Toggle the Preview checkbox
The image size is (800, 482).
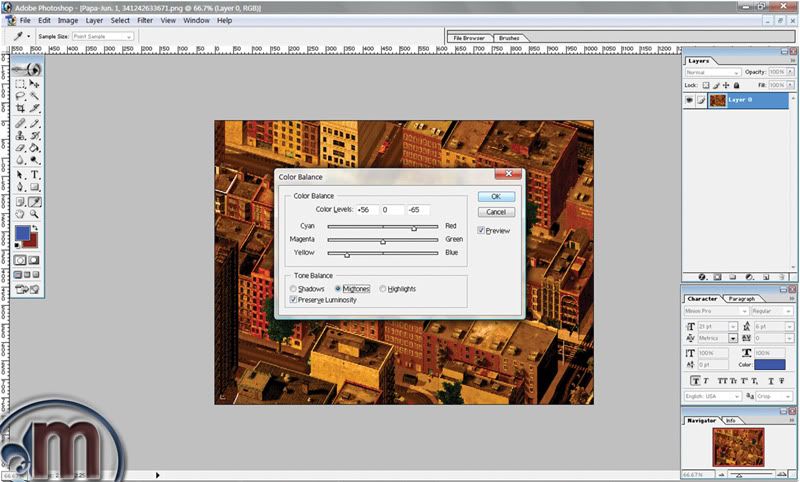point(481,231)
